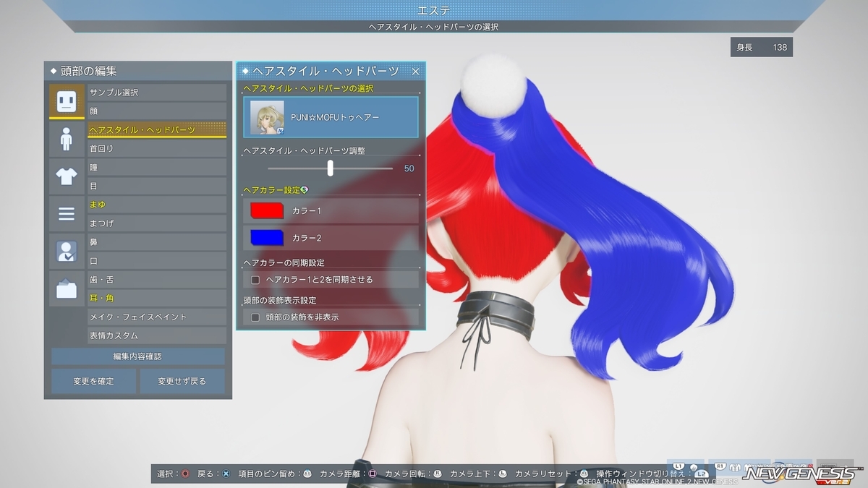Open the まつげ menu entry
This screenshot has height=488, width=868.
(x=157, y=223)
